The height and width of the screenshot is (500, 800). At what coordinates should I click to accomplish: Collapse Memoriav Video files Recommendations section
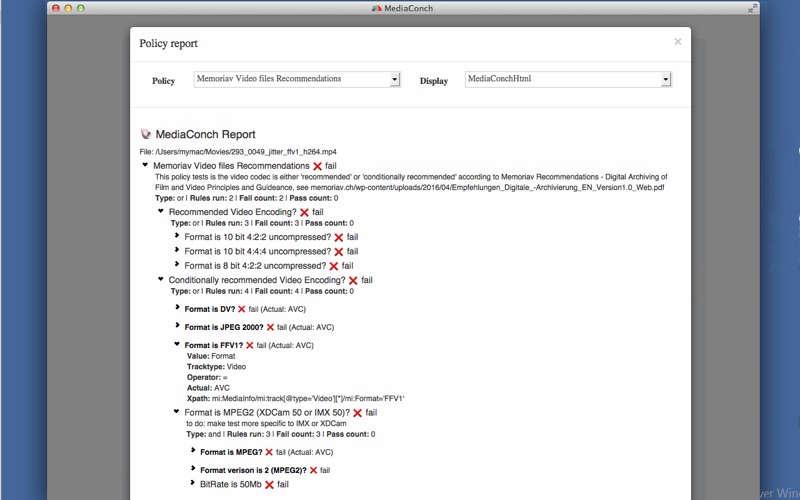coord(145,165)
